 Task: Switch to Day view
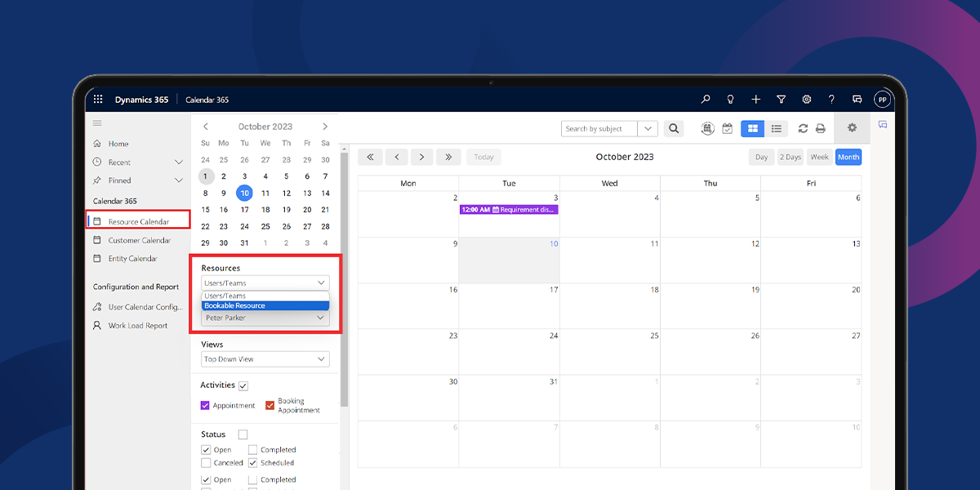pyautogui.click(x=761, y=157)
